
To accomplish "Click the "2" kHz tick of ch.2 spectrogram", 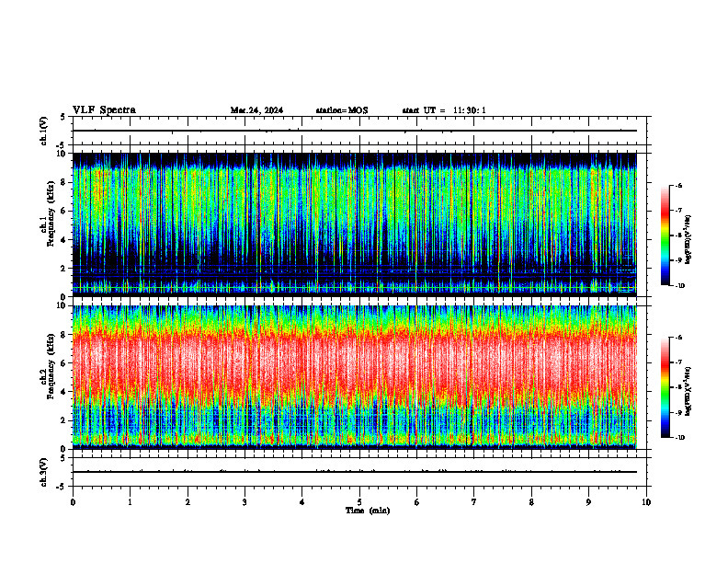I will click(x=64, y=420).
